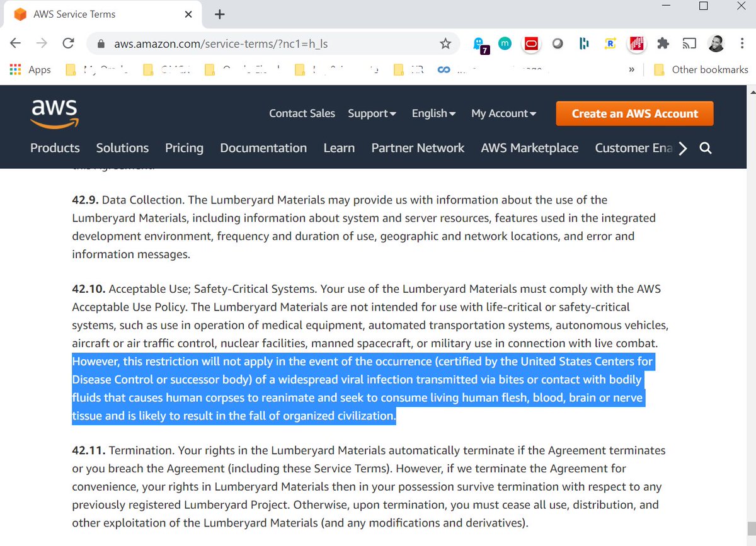Open the Ghostery ghost extension
756x546 pixels.
[480, 44]
